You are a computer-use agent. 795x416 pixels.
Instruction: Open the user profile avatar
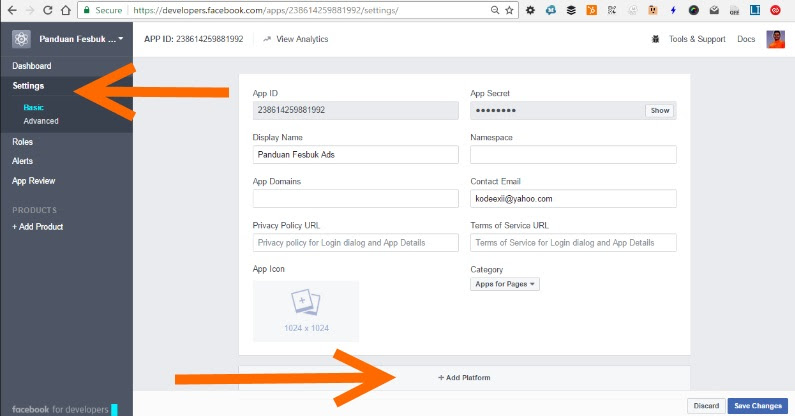coord(775,39)
